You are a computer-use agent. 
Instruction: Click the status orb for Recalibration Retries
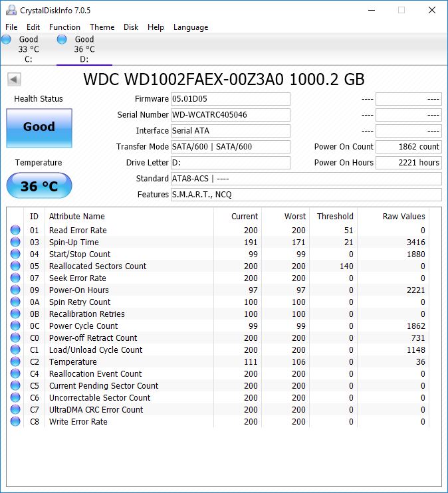pyautogui.click(x=15, y=314)
